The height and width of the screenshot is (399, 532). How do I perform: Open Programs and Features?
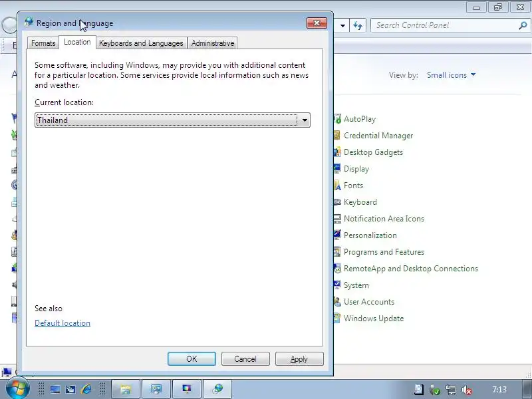pos(384,252)
